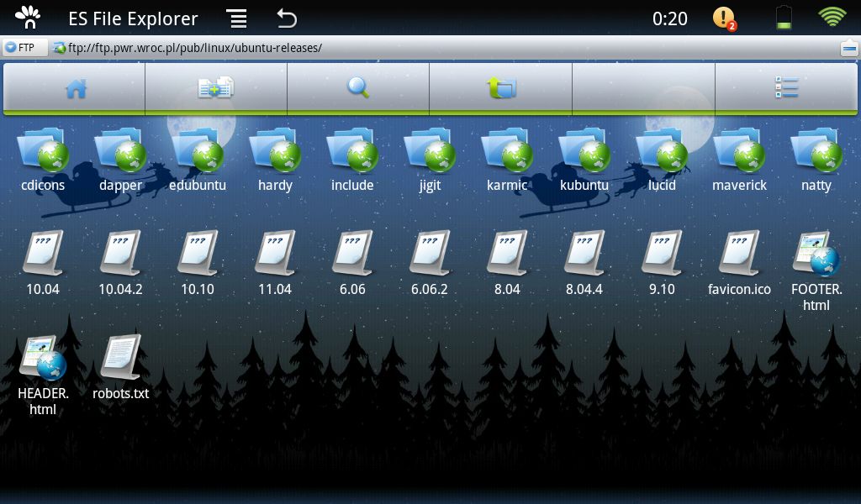
Task: Open the dapper folder
Action: coord(120,160)
